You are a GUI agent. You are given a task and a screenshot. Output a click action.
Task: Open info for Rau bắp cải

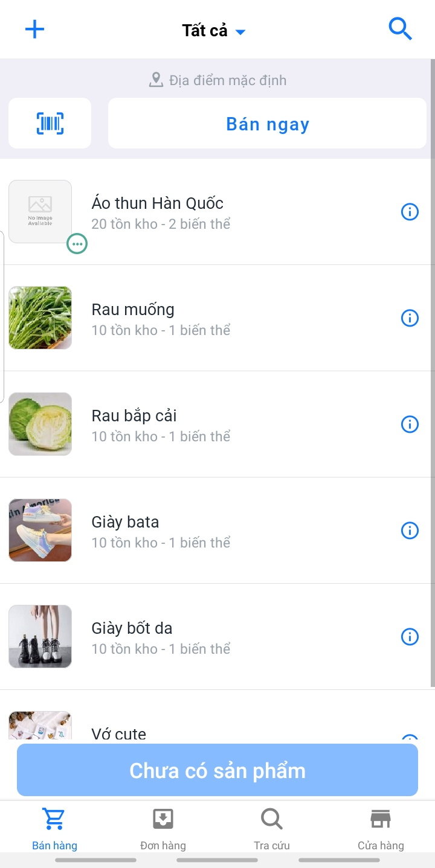coord(410,424)
